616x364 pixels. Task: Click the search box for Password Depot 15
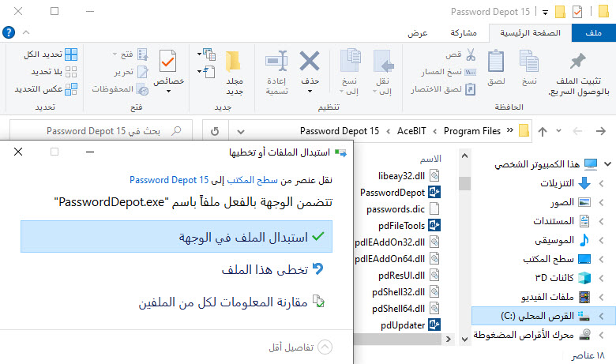101,131
